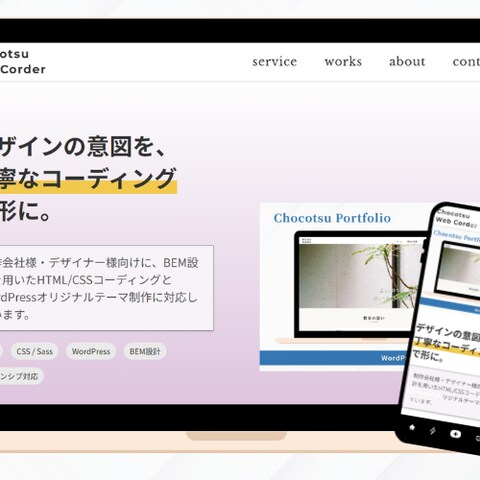Screen dimensions: 480x480
Task: Tap the home icon on the phone mockup
Action: [412, 427]
